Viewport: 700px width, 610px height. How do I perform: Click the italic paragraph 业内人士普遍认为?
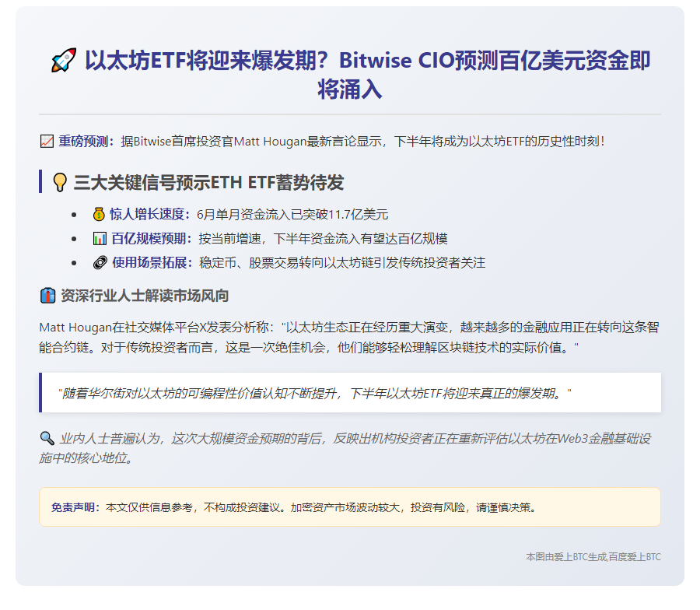(345, 448)
